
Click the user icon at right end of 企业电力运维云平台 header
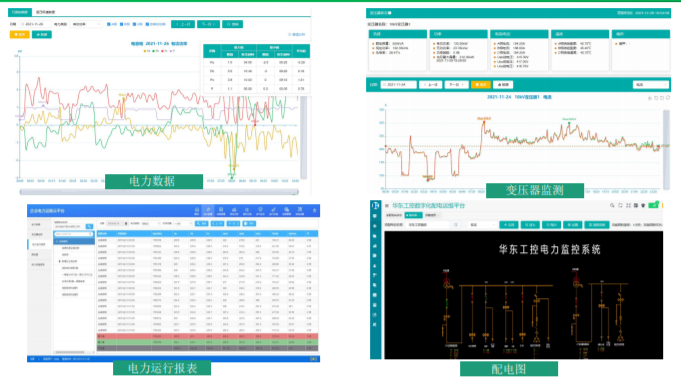coord(314,211)
